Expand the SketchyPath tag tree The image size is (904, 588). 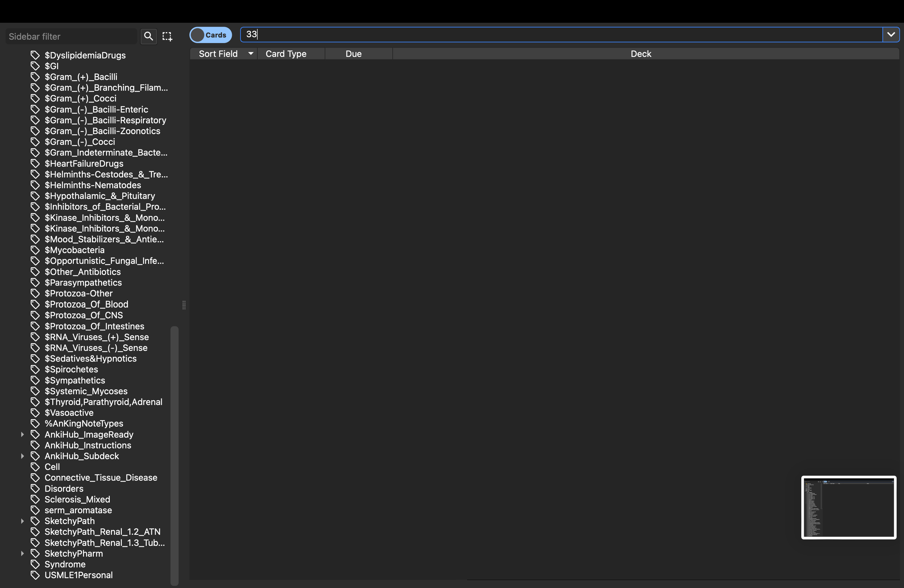(x=22, y=521)
